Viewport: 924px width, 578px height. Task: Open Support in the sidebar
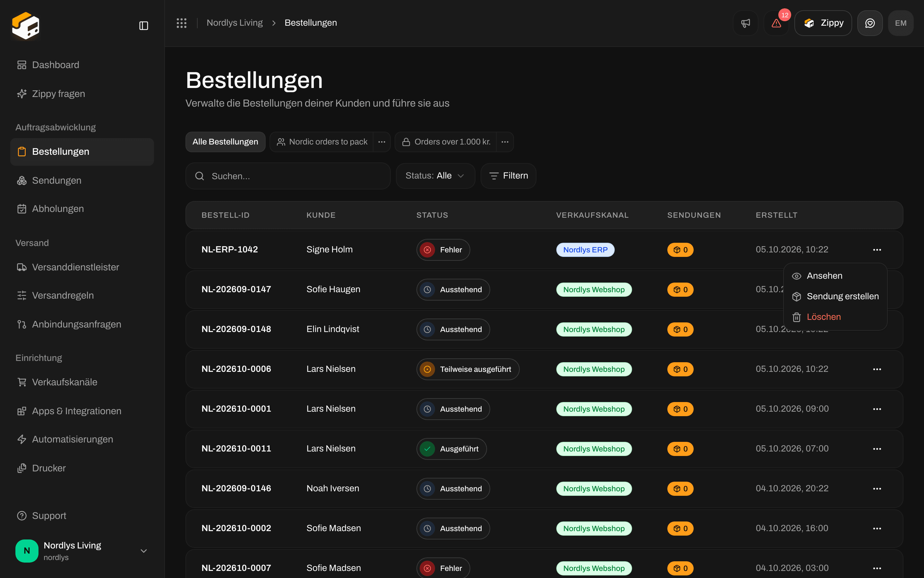(x=82, y=516)
